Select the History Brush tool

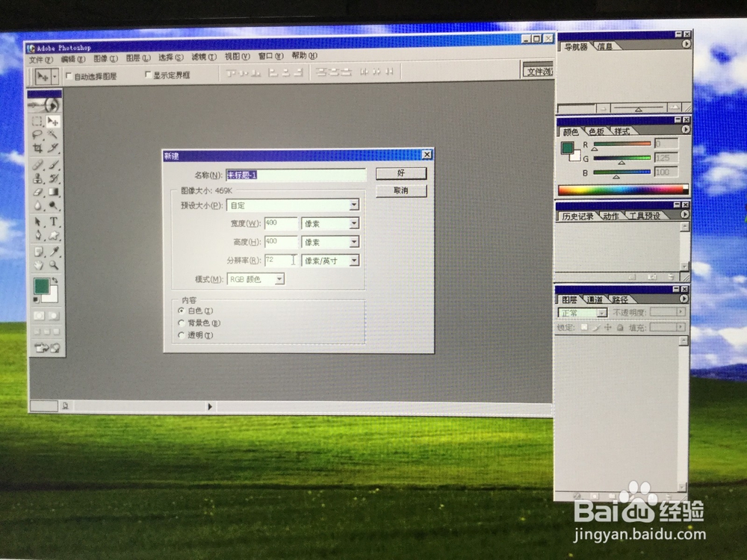click(x=53, y=178)
